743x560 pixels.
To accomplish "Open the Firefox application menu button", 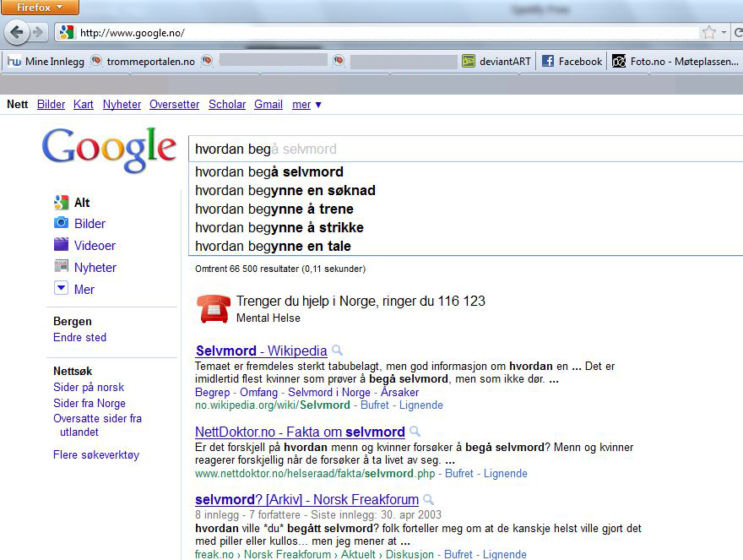I will pos(40,7).
